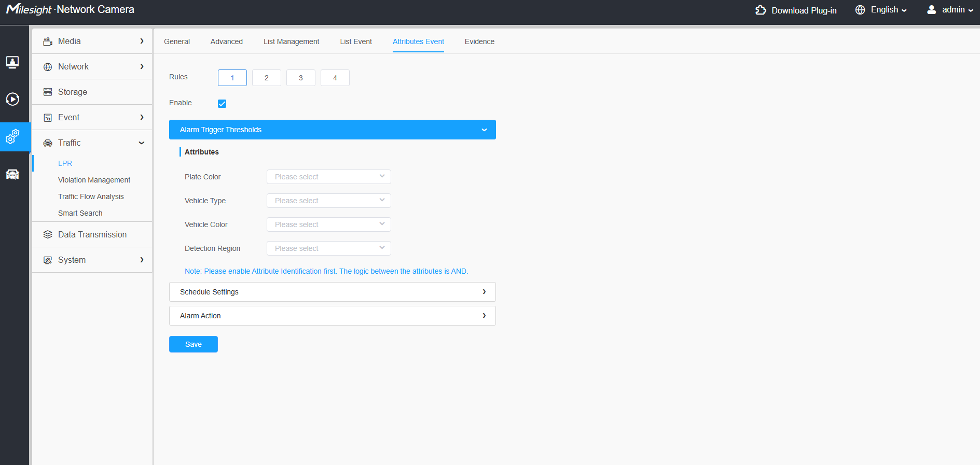Image resolution: width=980 pixels, height=465 pixels.
Task: Collapse the Alarm Trigger Thresholds section
Action: 333,130
